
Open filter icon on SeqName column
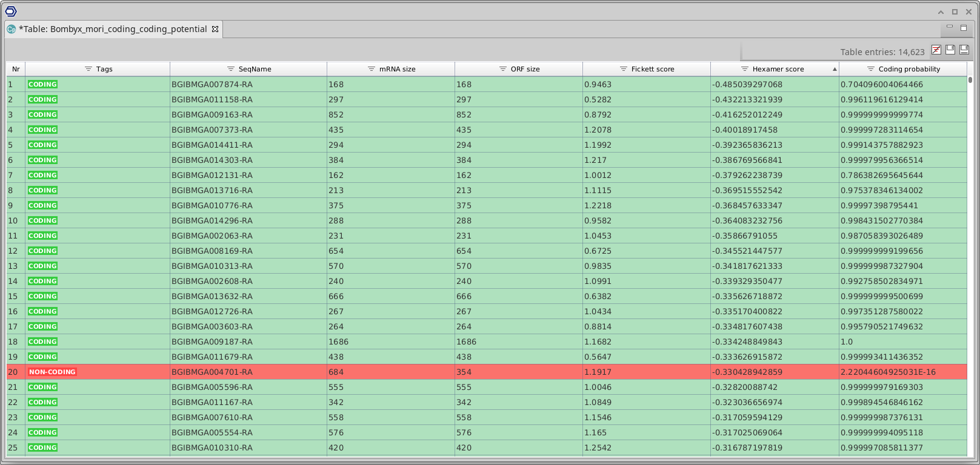tap(231, 69)
